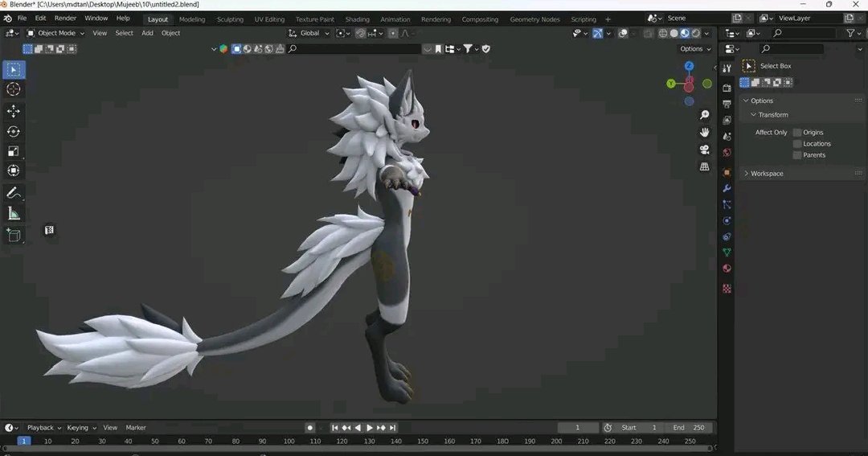The width and height of the screenshot is (868, 456).
Task: Open the Scene properties tab
Action: (727, 136)
